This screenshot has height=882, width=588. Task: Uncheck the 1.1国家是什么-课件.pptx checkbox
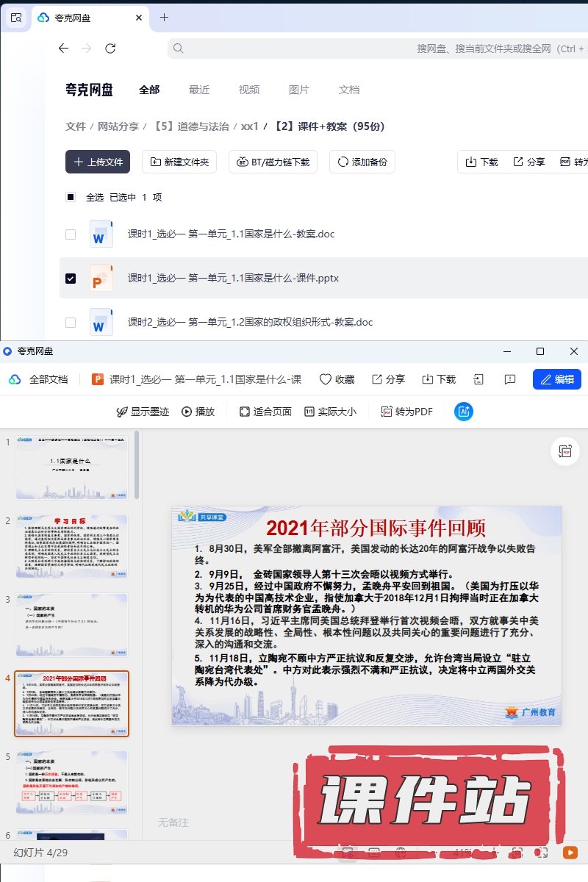71,279
